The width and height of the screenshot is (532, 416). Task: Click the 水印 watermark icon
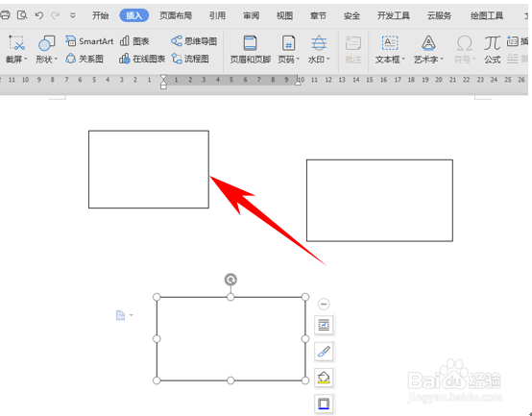pyautogui.click(x=319, y=43)
